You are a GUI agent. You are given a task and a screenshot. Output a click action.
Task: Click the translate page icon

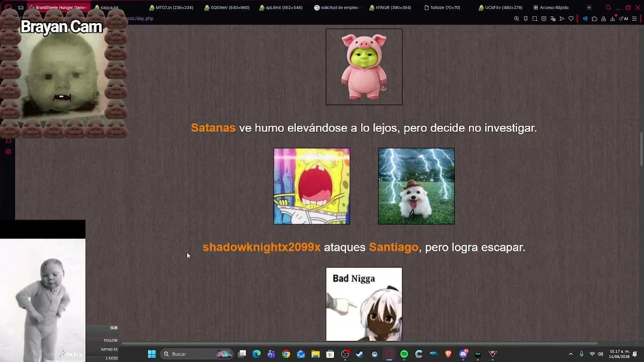(553, 19)
